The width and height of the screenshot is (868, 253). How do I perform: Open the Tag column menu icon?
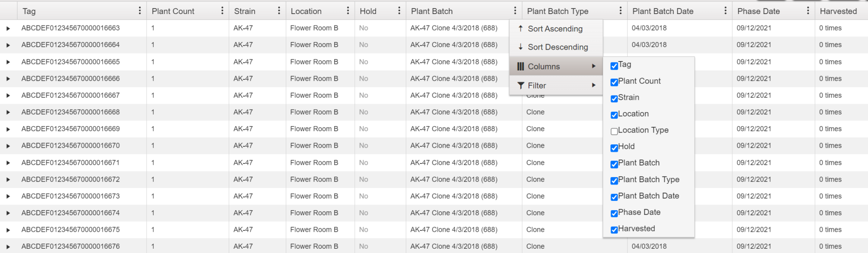(x=140, y=11)
